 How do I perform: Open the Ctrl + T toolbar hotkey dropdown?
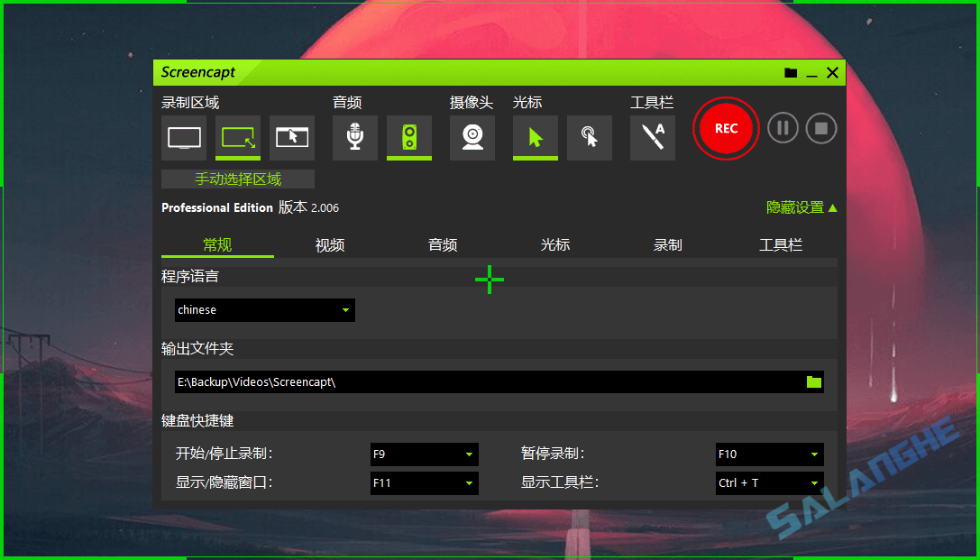click(x=815, y=483)
